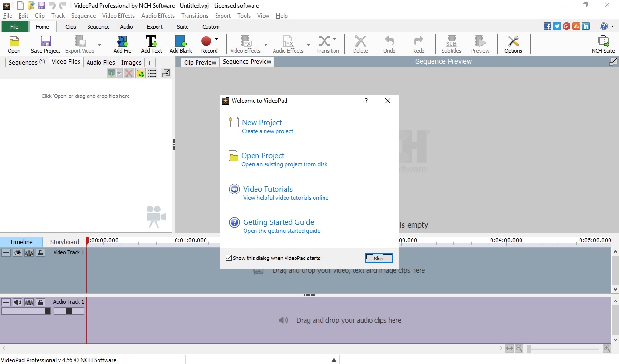Open Audio Effects dropdown arrow
Viewport: 619px width, 364px height.
coord(308,45)
